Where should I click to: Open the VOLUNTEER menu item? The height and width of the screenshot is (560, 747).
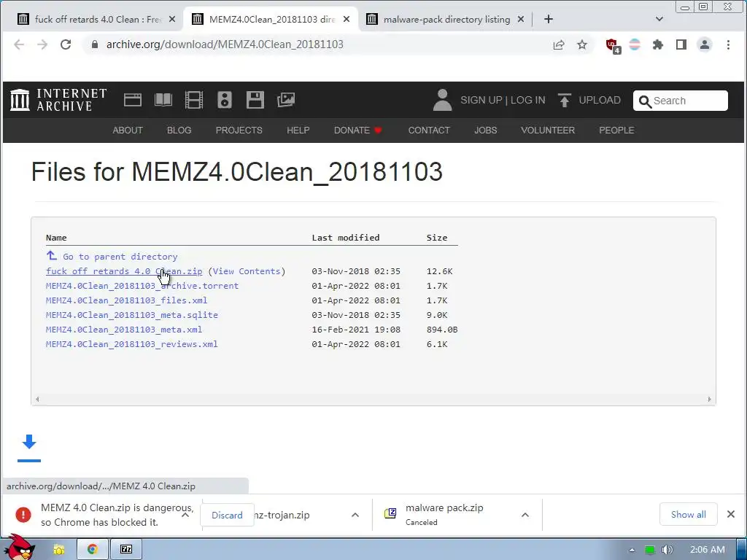(x=548, y=130)
